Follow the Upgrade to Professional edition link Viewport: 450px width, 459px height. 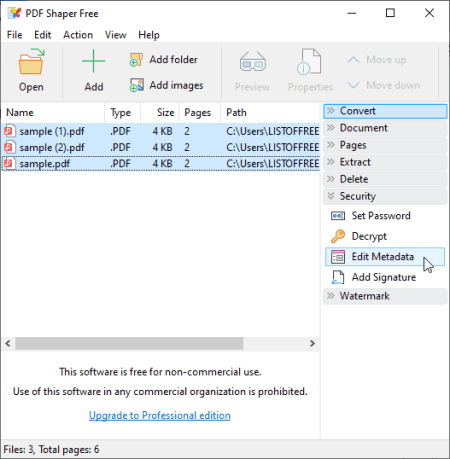click(160, 416)
